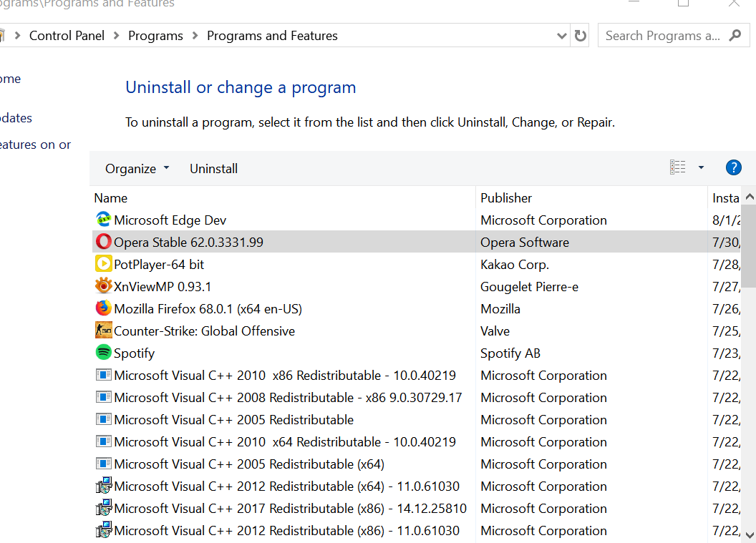756x543 pixels.
Task: Go to Control Panel breadcrumb
Action: click(67, 36)
